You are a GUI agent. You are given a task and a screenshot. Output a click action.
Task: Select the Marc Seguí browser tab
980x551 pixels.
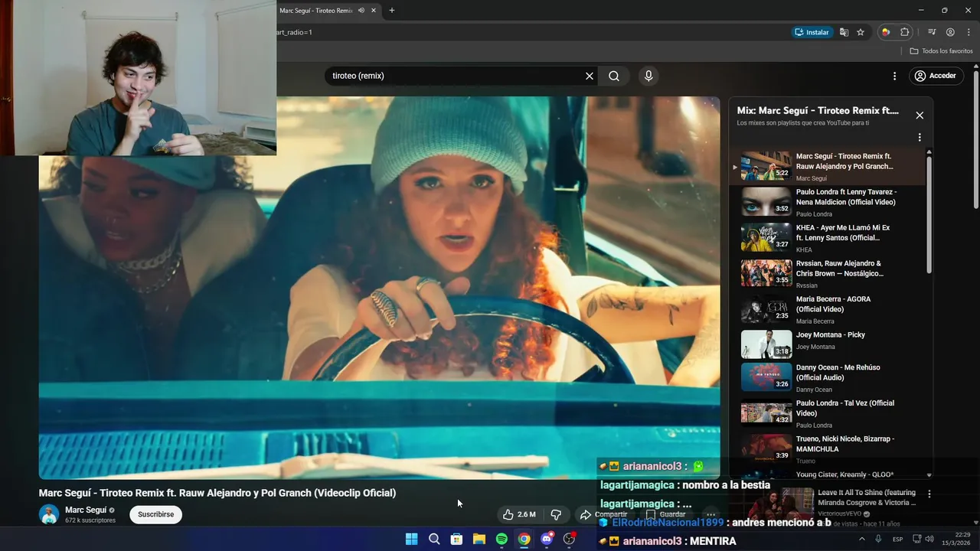click(316, 11)
